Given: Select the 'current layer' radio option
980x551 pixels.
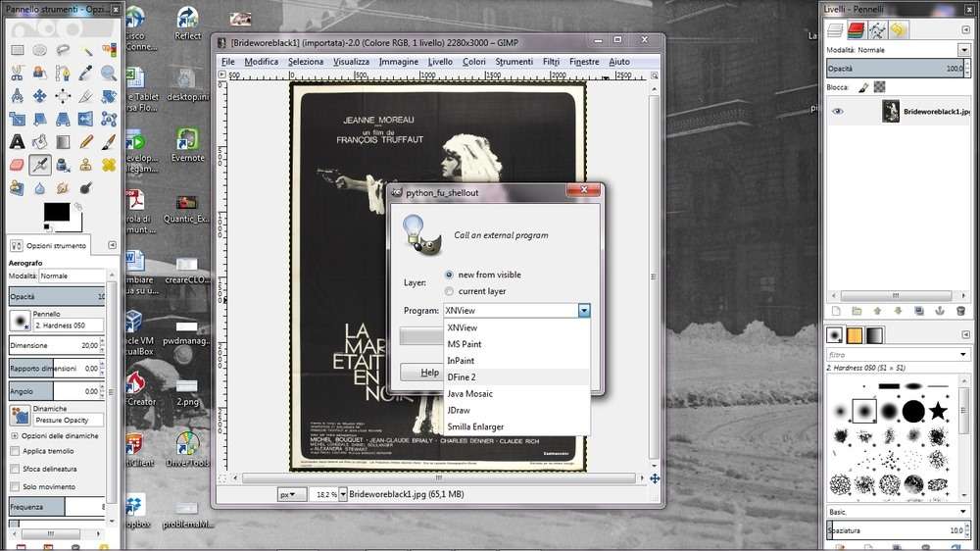Looking at the screenshot, I should 450,291.
